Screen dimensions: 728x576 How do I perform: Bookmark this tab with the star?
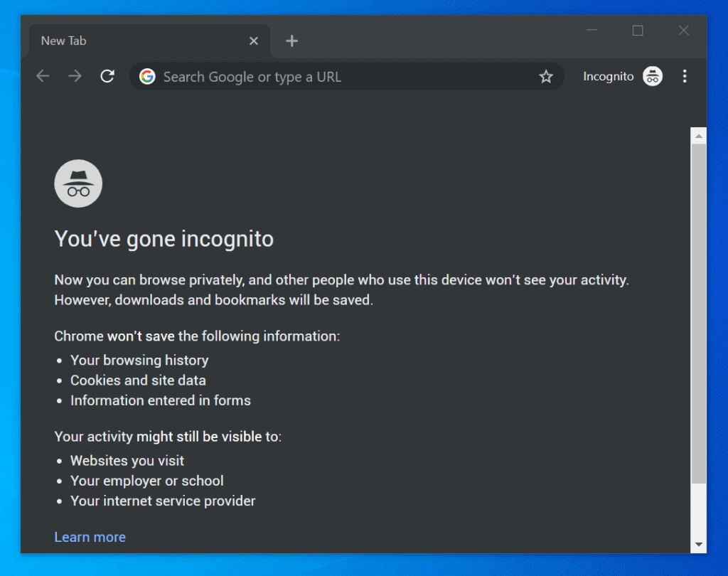point(546,77)
